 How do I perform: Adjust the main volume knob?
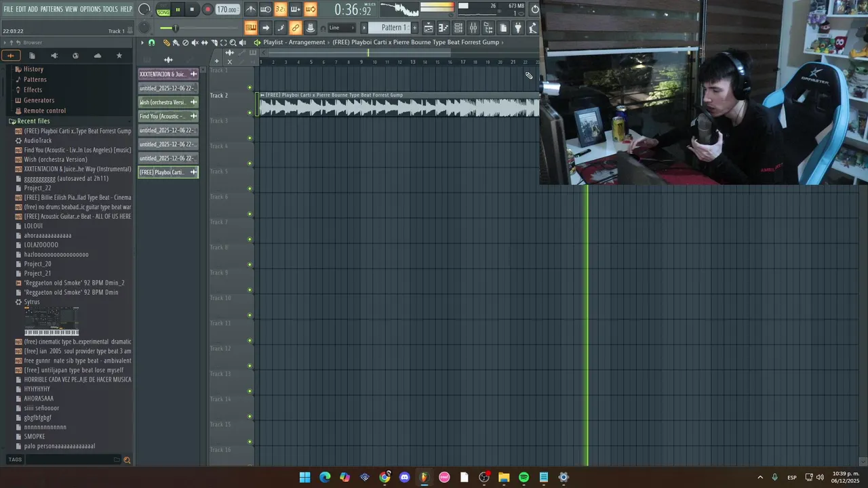144,9
